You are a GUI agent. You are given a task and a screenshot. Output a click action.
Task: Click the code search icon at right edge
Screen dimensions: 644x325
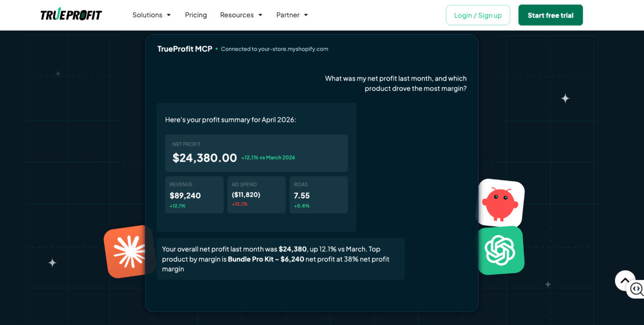click(636, 289)
